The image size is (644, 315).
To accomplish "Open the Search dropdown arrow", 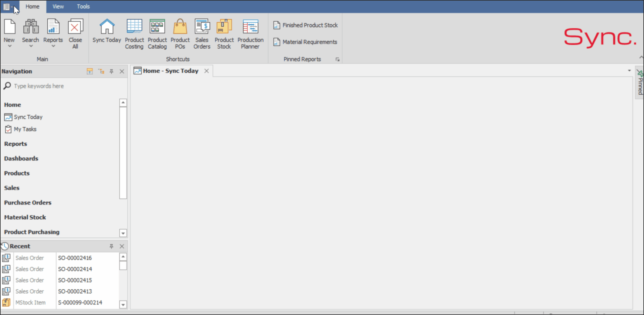I will 31,46.
